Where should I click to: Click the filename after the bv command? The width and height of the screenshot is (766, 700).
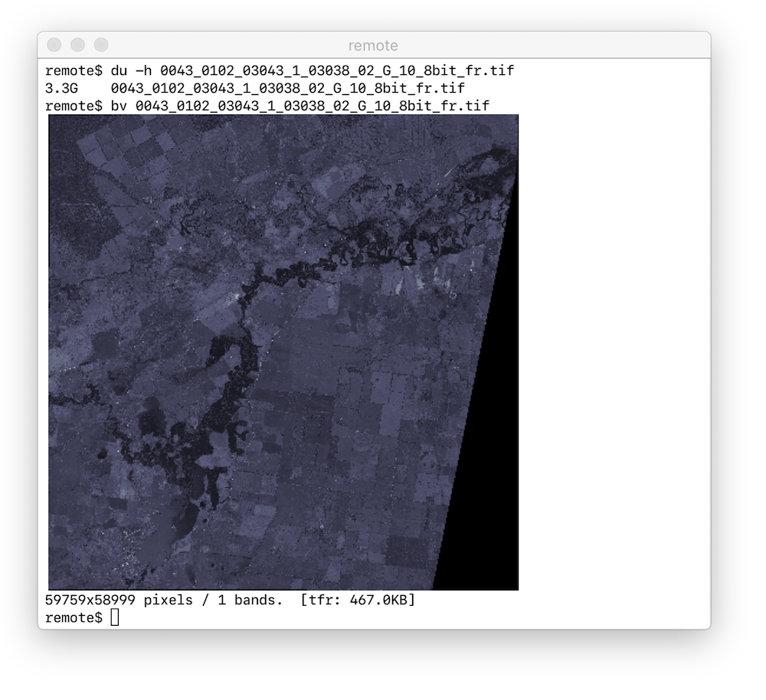click(x=312, y=106)
